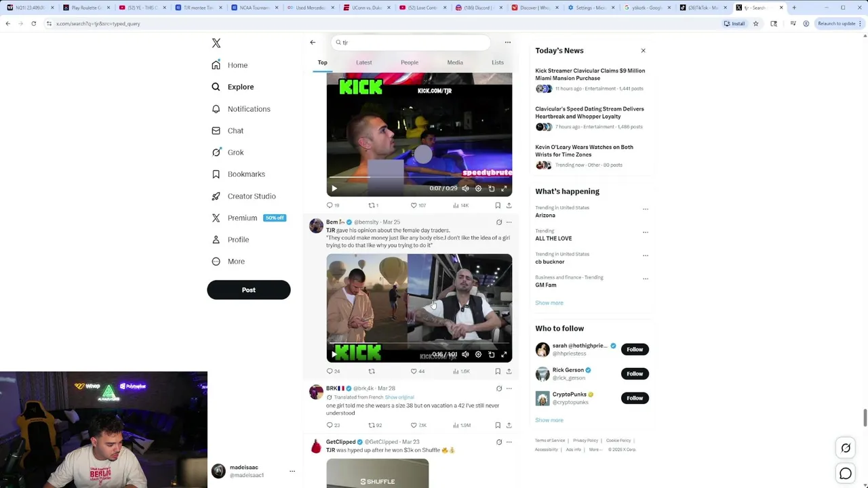Open Premium from the sidebar
The image size is (868, 488).
tap(248, 218)
